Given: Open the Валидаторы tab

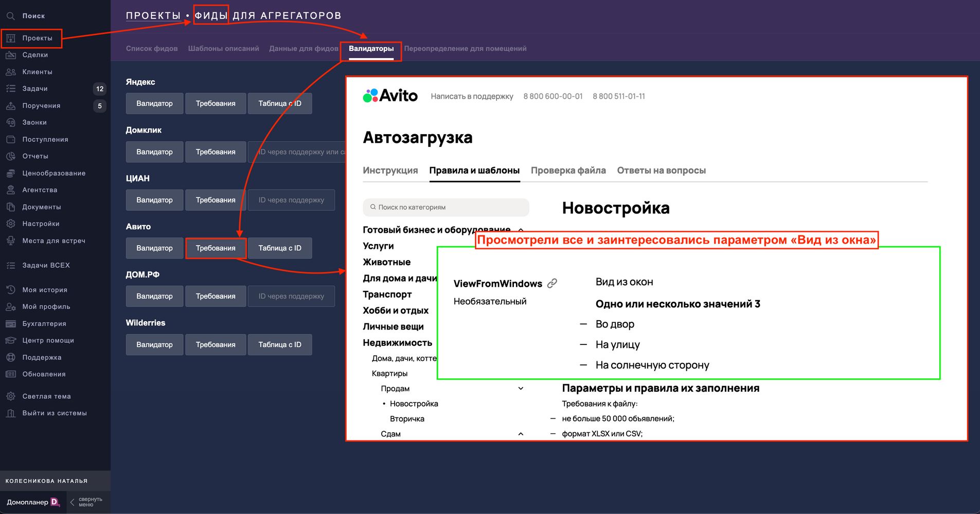Looking at the screenshot, I should click(x=371, y=48).
